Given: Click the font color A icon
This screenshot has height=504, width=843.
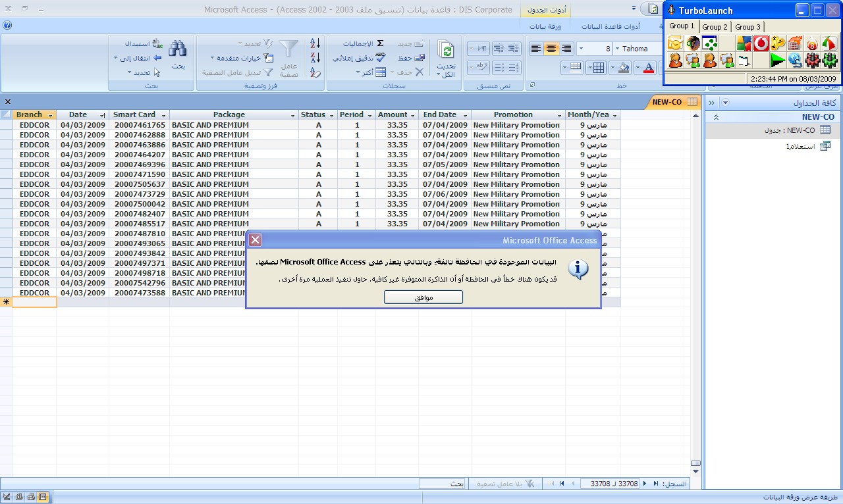Looking at the screenshot, I should (649, 68).
